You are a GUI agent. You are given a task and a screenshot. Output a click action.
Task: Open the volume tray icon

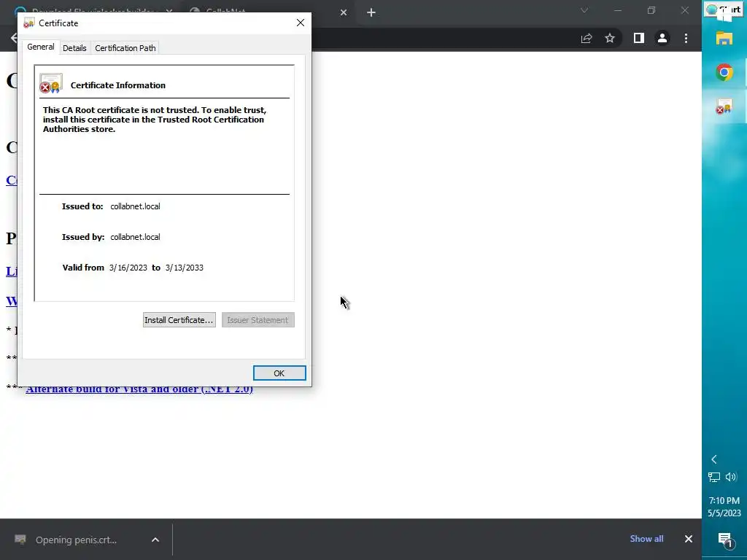(731, 477)
